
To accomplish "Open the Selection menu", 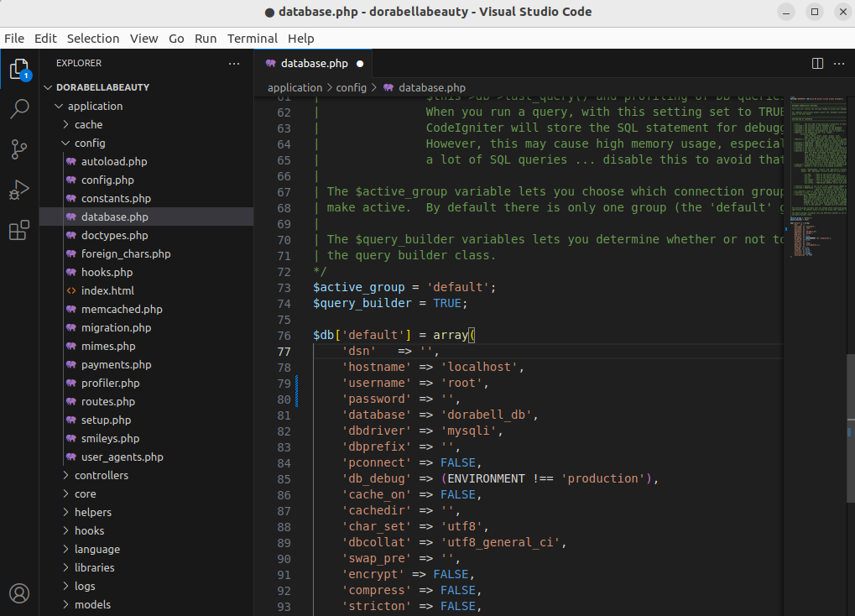I will 93,39.
